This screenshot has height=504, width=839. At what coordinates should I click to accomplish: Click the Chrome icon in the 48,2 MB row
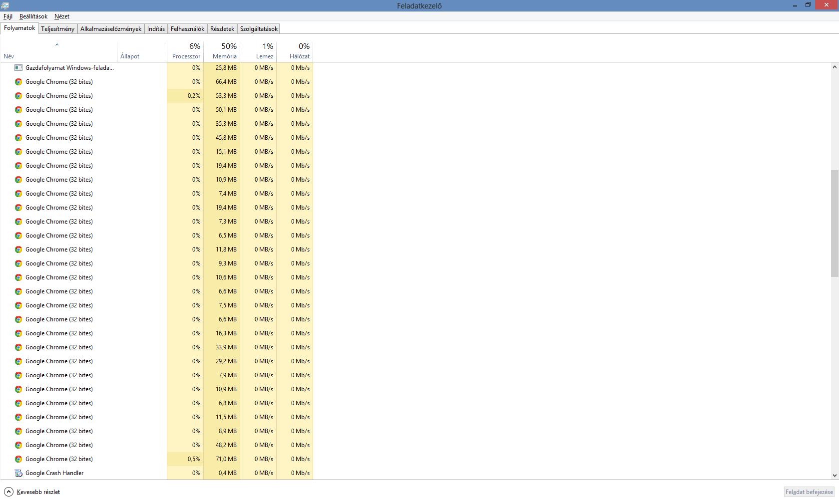(x=18, y=445)
